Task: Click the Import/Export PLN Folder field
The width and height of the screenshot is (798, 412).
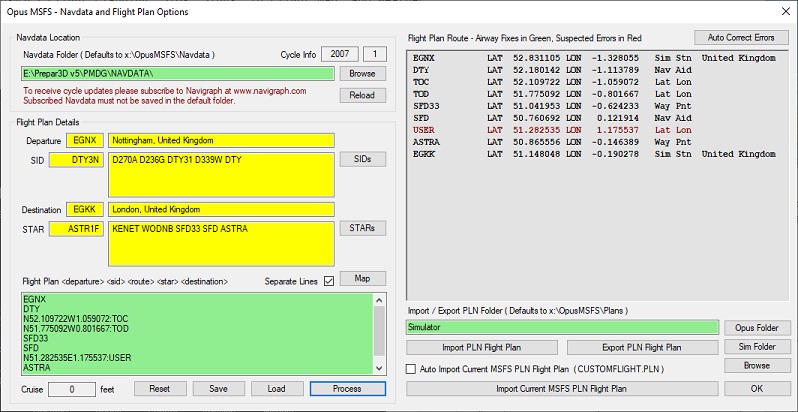Action: click(x=562, y=328)
